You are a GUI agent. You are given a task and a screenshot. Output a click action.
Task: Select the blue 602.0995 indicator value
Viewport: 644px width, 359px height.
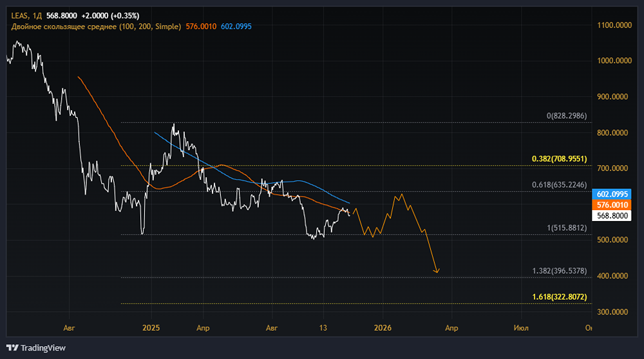pyautogui.click(x=236, y=26)
